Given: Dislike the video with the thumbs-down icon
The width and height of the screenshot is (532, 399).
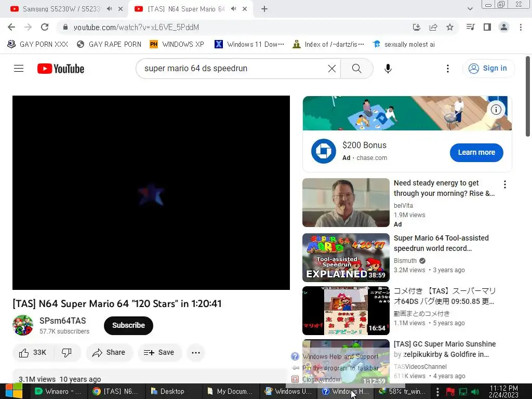Looking at the screenshot, I should coord(66,353).
